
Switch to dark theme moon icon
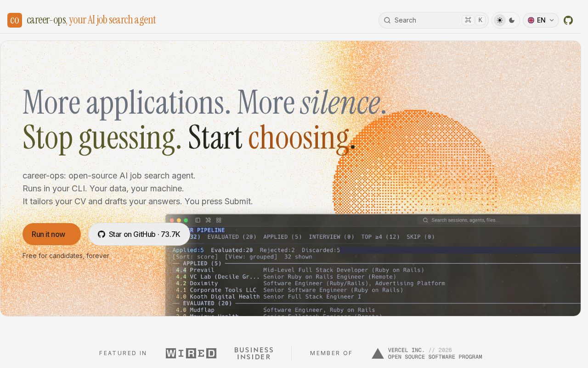click(512, 20)
